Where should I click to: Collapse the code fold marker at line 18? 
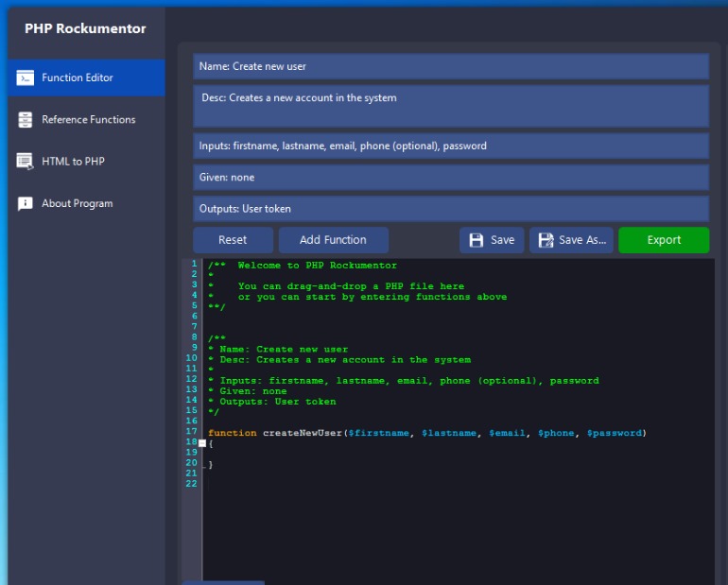tap(202, 443)
